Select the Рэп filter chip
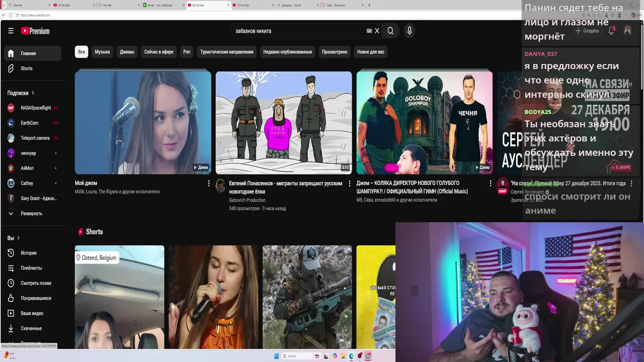 187,52
